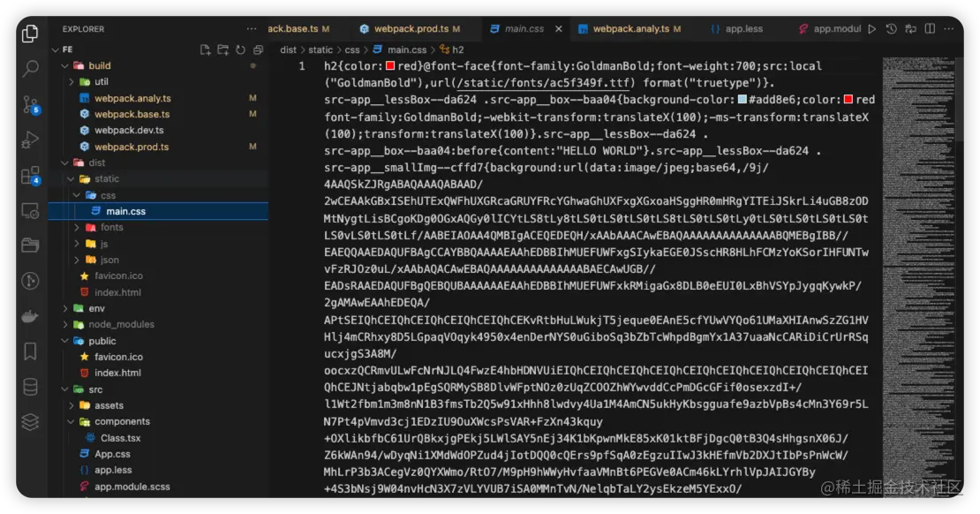Switch to app.module tab
Screen dimensions: 980x514
tap(830, 29)
